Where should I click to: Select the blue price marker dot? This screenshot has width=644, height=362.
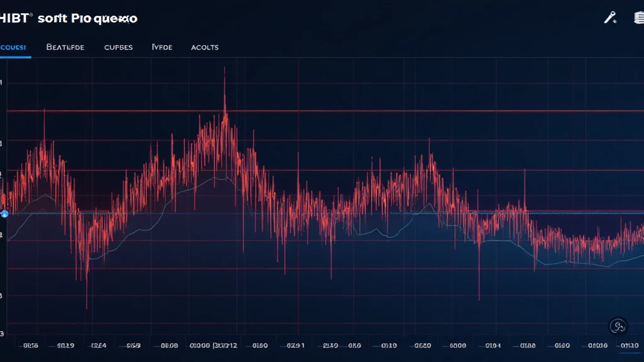(x=4, y=214)
